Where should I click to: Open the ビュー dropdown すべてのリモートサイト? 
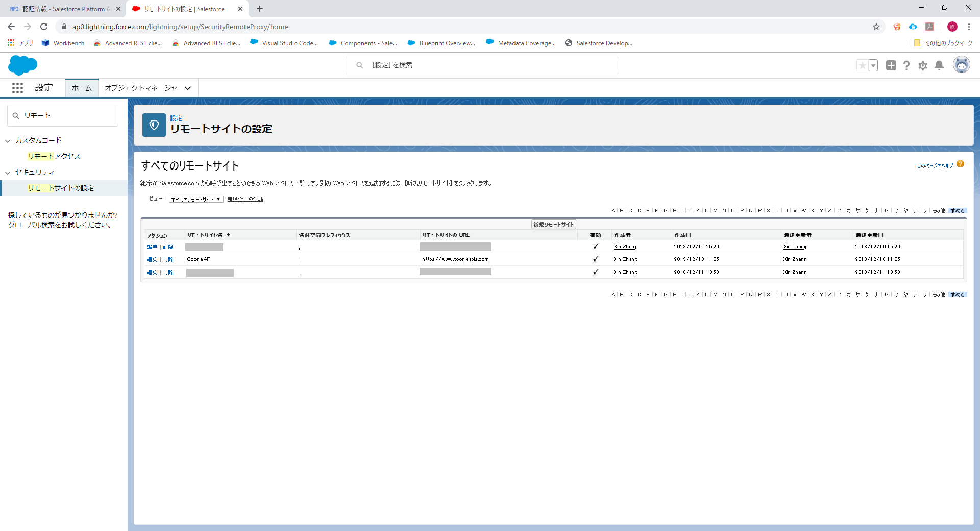coord(196,199)
